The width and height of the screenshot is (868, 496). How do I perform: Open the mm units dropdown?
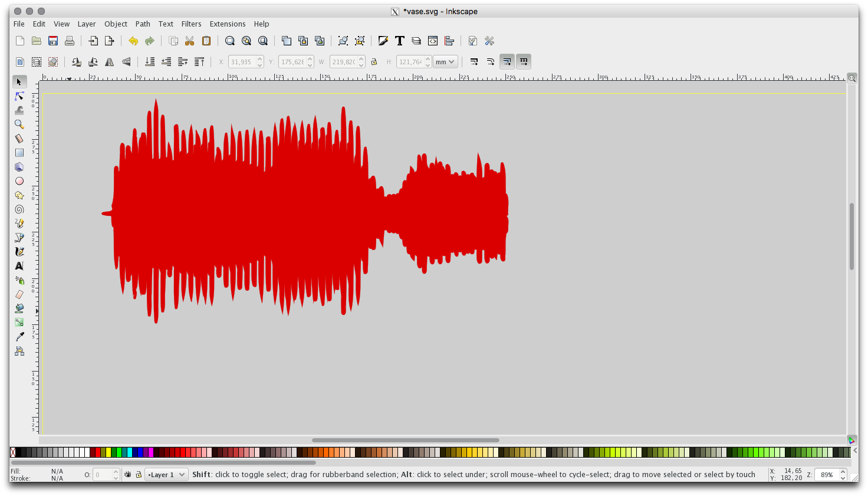coord(445,62)
